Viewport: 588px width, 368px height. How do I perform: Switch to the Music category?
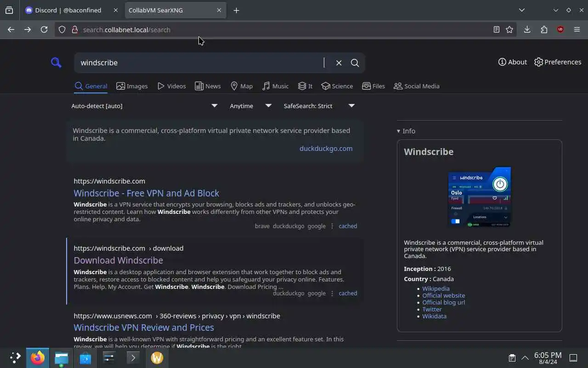coord(275,86)
